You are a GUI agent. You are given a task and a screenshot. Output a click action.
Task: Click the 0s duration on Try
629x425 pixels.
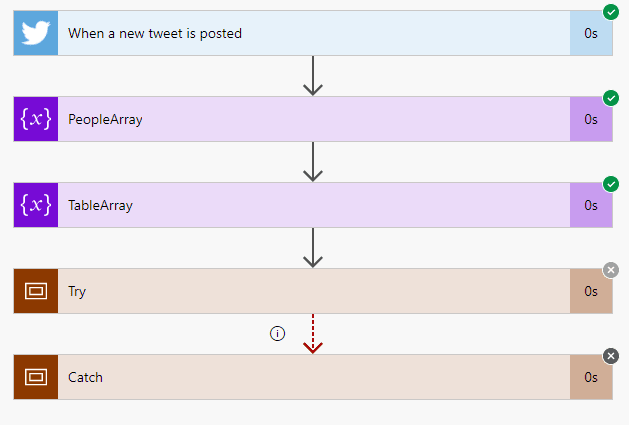[591, 292]
